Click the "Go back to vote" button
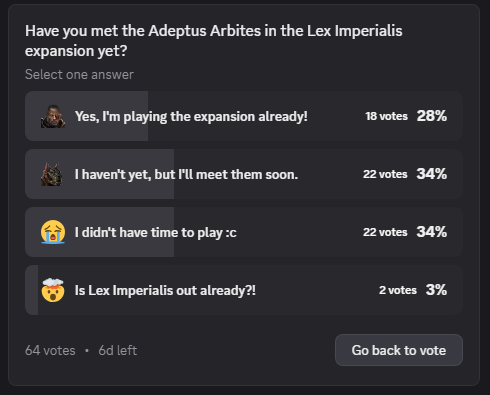The width and height of the screenshot is (490, 395). point(399,350)
